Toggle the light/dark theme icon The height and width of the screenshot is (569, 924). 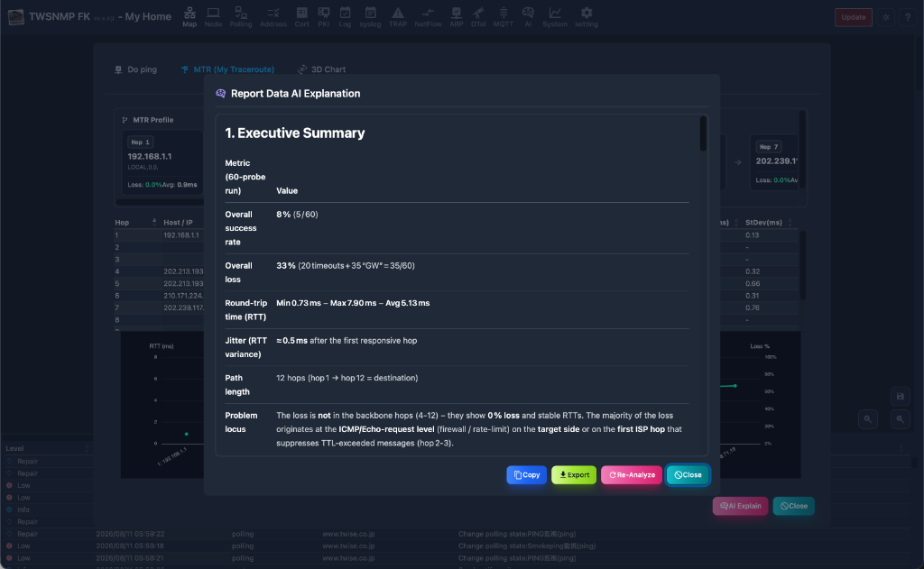(886, 17)
